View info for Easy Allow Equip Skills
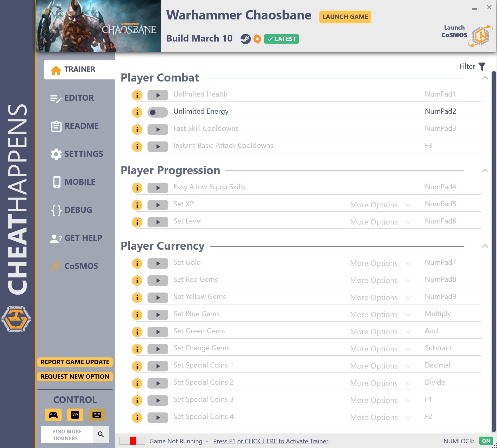 tap(137, 188)
